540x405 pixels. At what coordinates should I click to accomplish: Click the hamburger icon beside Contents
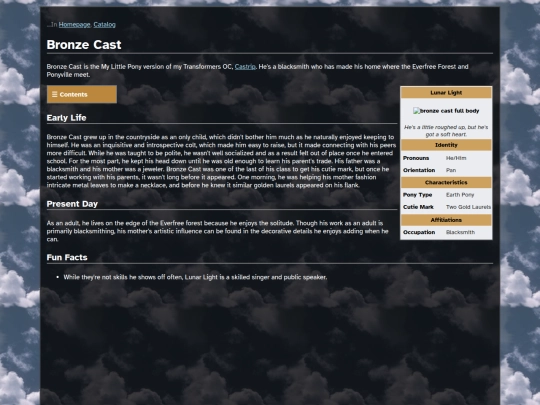click(x=54, y=94)
